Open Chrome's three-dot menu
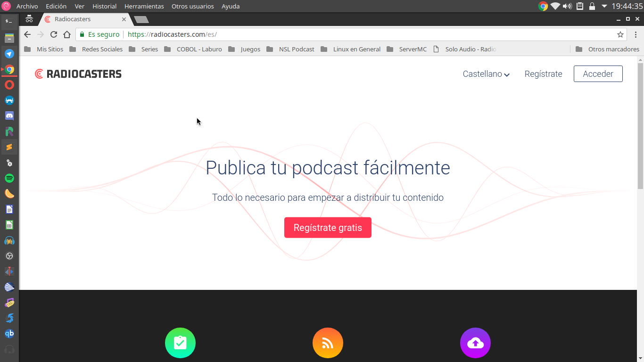 click(636, 34)
